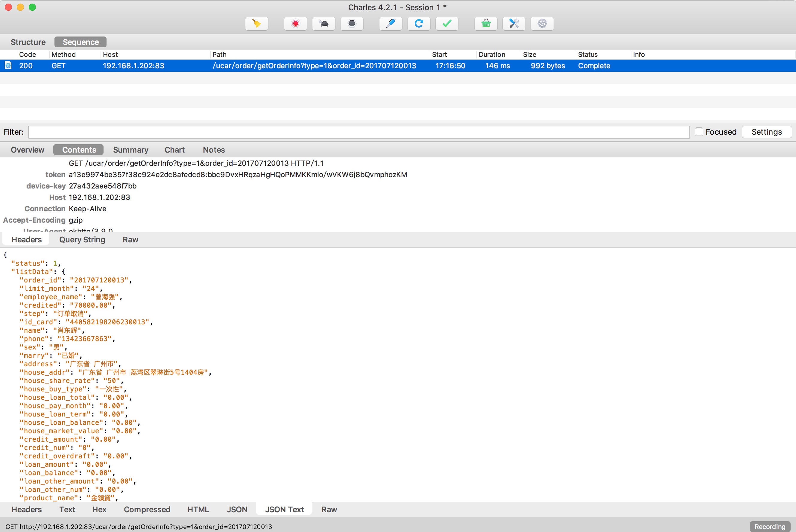Click the 146 ms duration cell
Viewport: 796px width, 532px height.
497,66
